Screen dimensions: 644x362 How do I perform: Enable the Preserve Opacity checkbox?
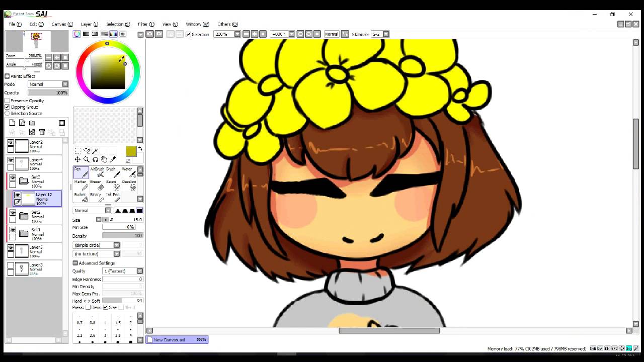tap(7, 101)
